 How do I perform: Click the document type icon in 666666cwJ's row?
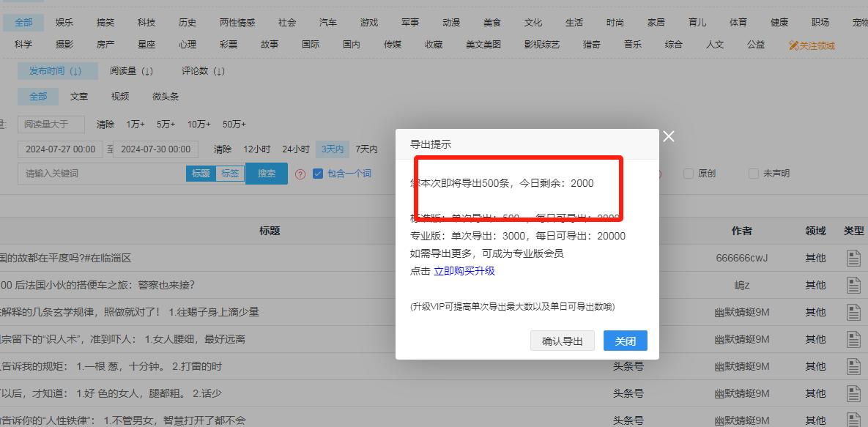[x=853, y=257]
